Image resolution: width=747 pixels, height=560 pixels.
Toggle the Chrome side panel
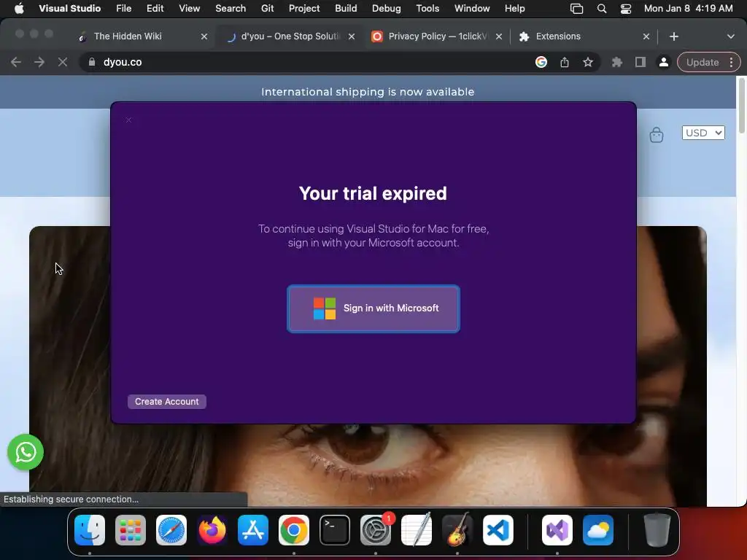[x=640, y=63]
